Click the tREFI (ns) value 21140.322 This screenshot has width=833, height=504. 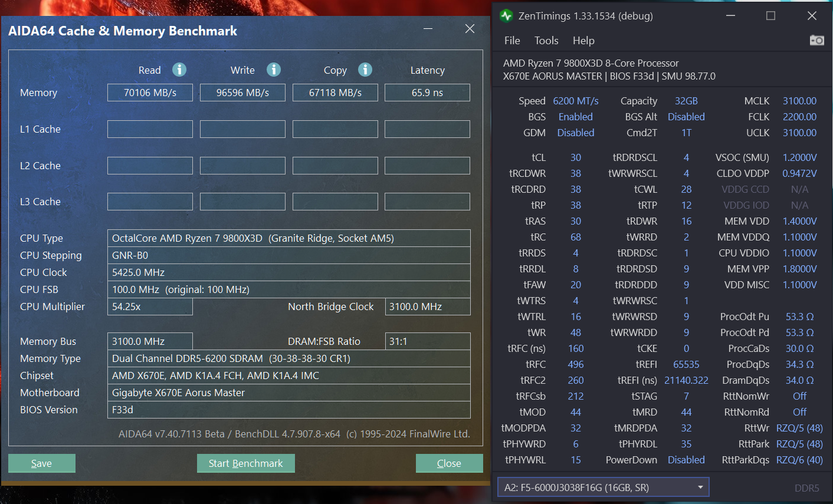(x=686, y=380)
